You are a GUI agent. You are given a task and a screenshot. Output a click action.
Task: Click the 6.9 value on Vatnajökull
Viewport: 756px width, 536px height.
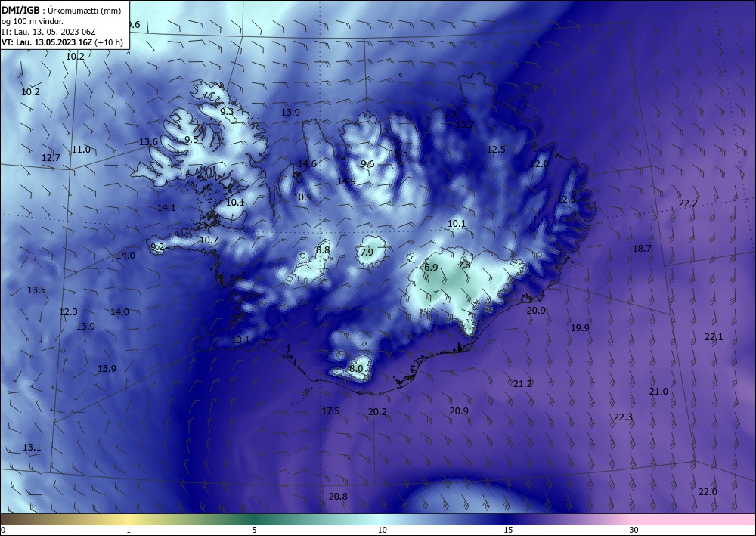(x=431, y=268)
